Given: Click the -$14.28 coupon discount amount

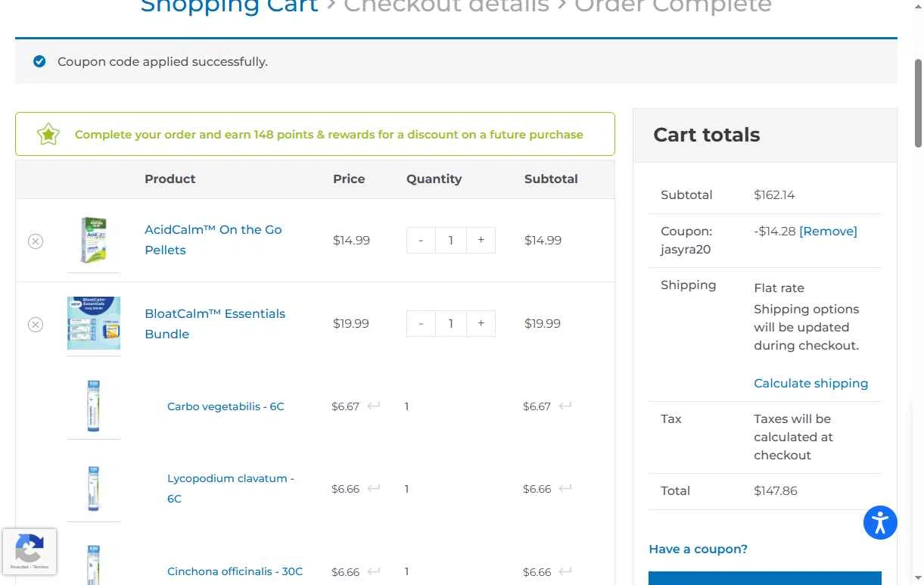Looking at the screenshot, I should coord(775,231).
